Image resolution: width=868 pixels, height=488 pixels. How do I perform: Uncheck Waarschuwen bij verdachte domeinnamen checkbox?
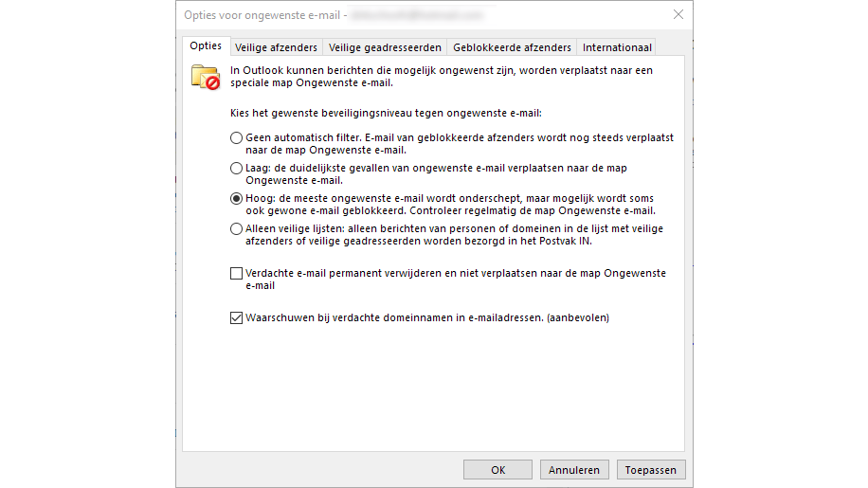[x=236, y=318]
